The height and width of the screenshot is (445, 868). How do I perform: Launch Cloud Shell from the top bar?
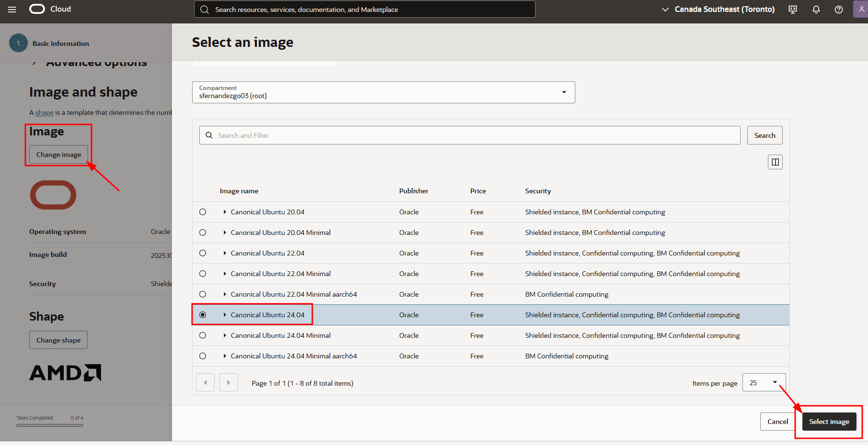tap(792, 9)
